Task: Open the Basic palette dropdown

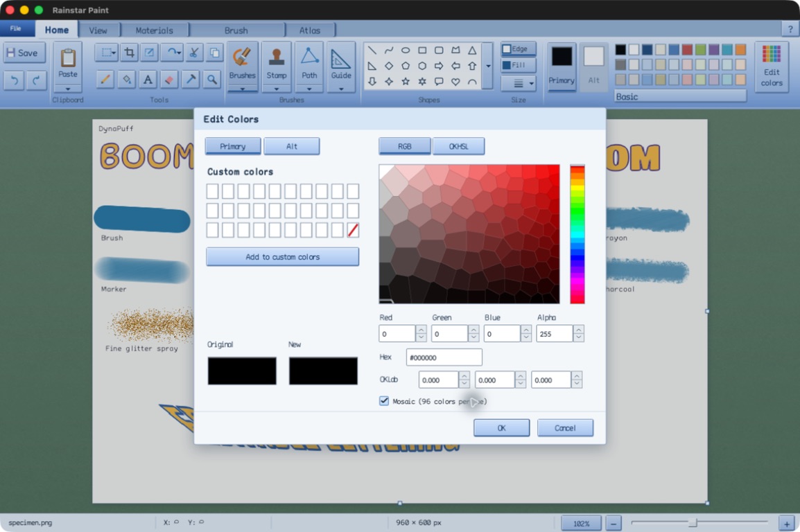Action: [680, 96]
